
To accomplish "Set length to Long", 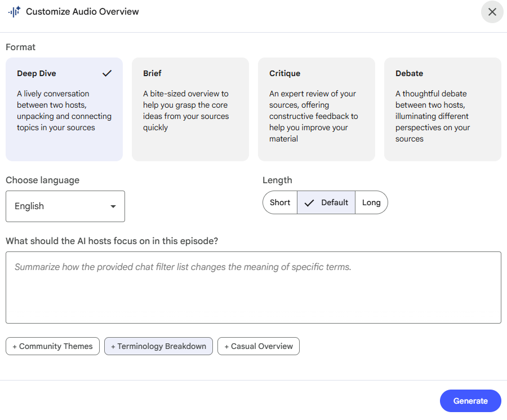I will [371, 202].
